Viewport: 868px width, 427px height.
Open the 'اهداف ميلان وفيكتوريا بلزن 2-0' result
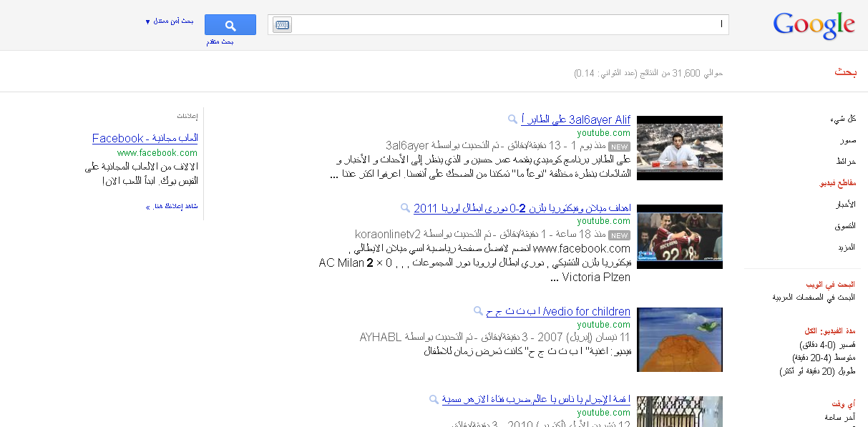pos(522,208)
